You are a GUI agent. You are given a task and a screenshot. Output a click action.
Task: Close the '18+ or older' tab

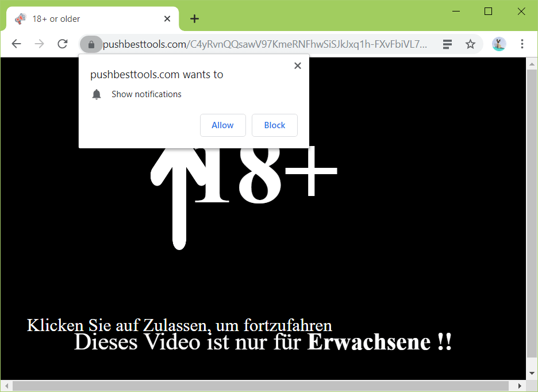click(x=167, y=19)
